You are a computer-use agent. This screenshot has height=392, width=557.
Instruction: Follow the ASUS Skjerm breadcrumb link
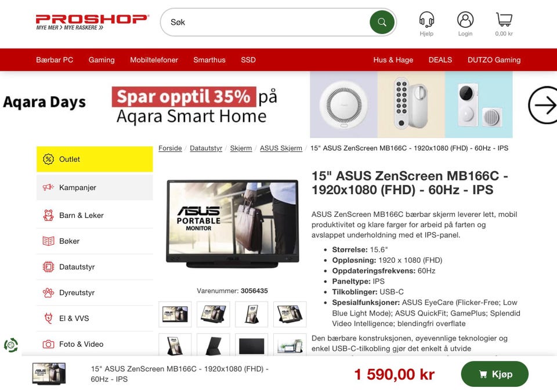click(281, 148)
